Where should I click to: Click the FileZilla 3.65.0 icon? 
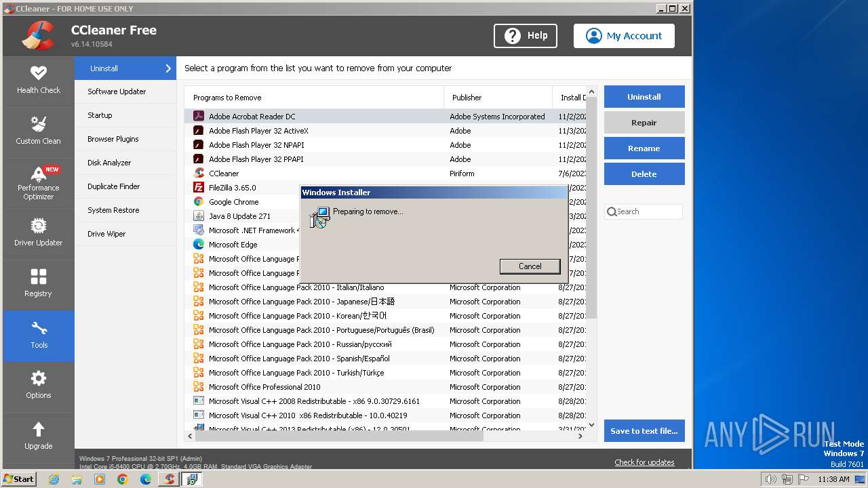coord(199,187)
